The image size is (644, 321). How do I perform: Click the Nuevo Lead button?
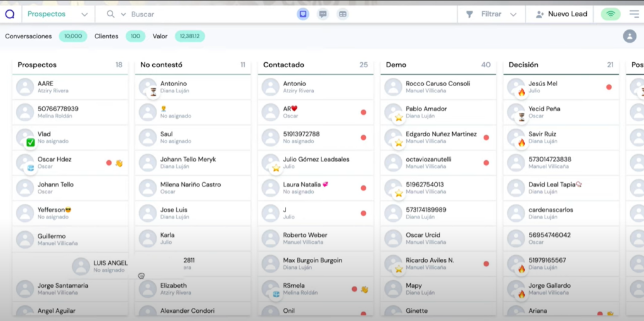click(x=562, y=14)
